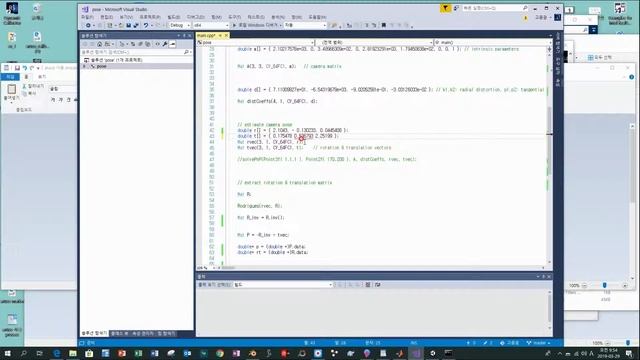
Task: Open the Help menu in Visual Studio
Action: click(317, 17)
